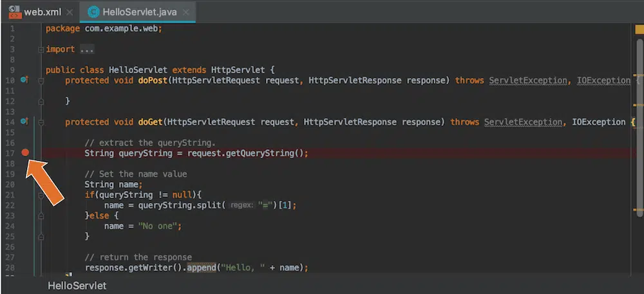Collapse the if(queryString != null) fold marker

pyautogui.click(x=41, y=194)
